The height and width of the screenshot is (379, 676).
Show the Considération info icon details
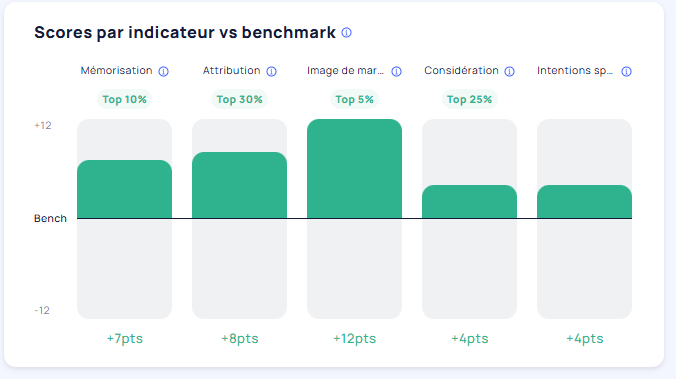pyautogui.click(x=509, y=71)
